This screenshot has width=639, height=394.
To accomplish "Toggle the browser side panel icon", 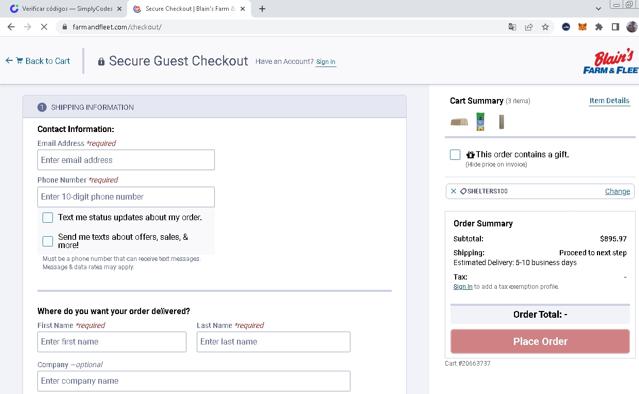I will click(615, 27).
